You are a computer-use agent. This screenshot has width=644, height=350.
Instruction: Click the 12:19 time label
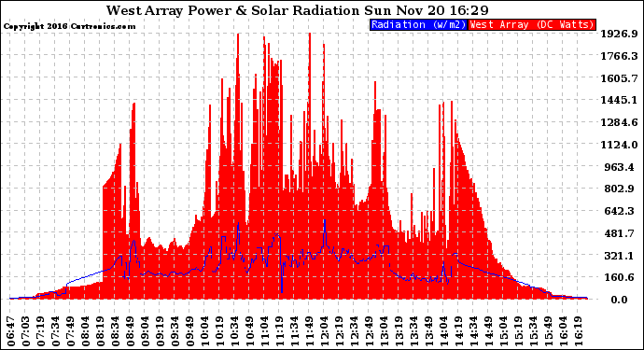pos(339,331)
